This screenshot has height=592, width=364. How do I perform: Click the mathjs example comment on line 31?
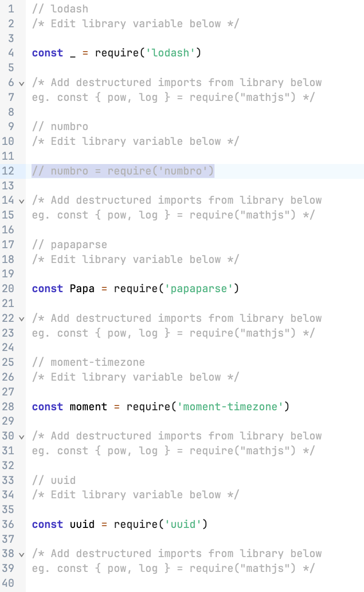[173, 450]
